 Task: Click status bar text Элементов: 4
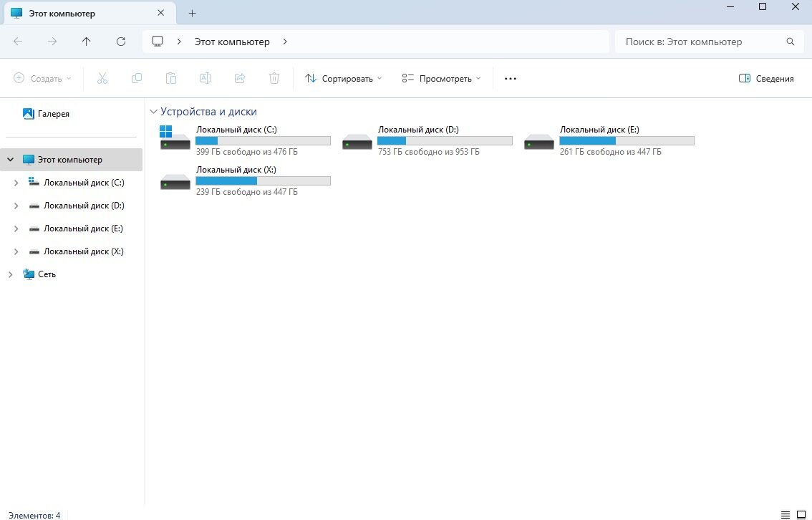coord(34,515)
